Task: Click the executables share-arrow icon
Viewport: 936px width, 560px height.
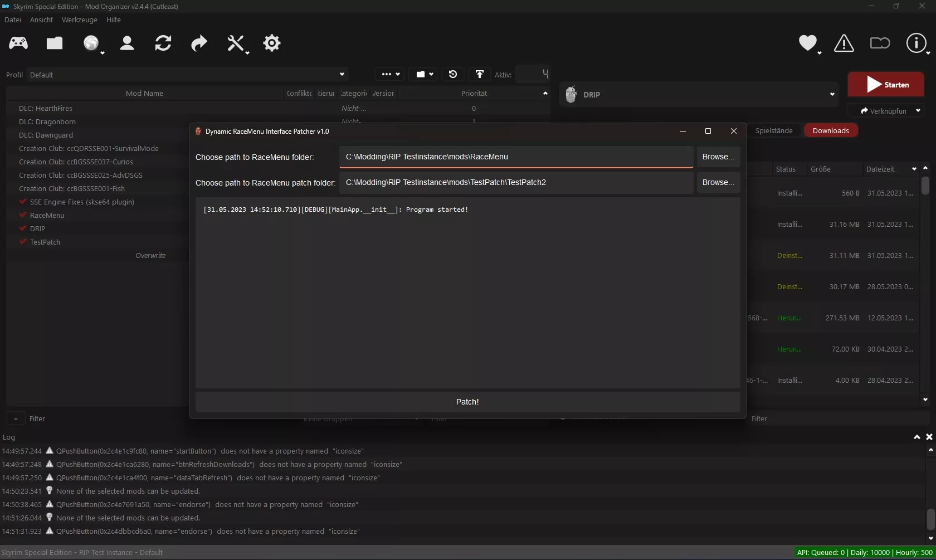Action: tap(199, 43)
